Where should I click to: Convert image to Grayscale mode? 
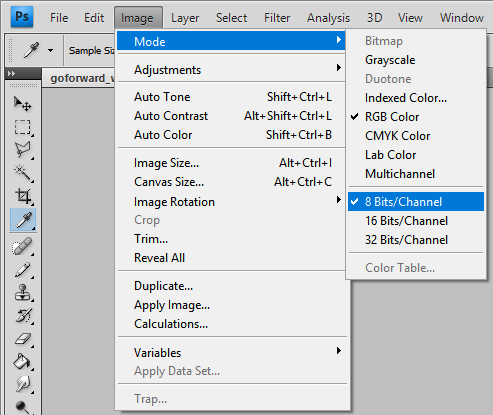[416, 60]
